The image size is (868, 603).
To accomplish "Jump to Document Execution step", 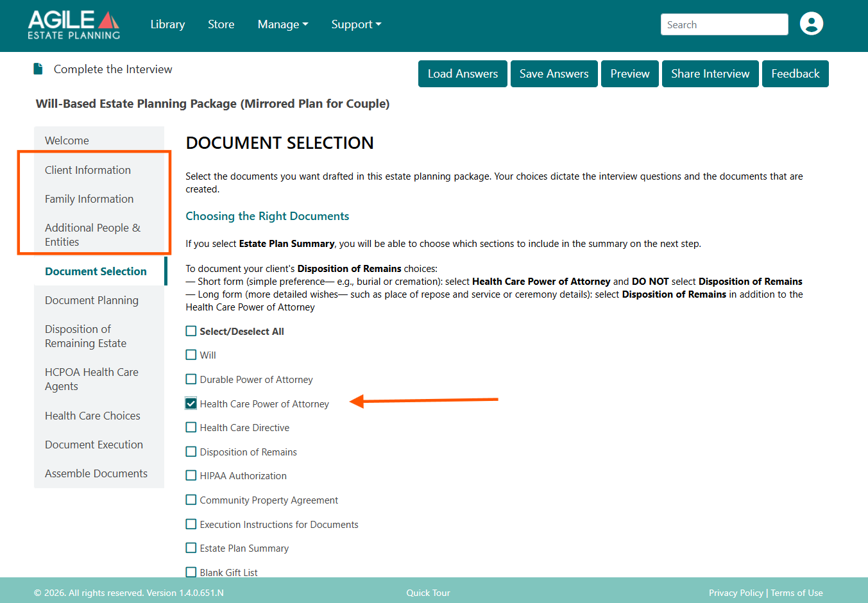I will [x=99, y=445].
